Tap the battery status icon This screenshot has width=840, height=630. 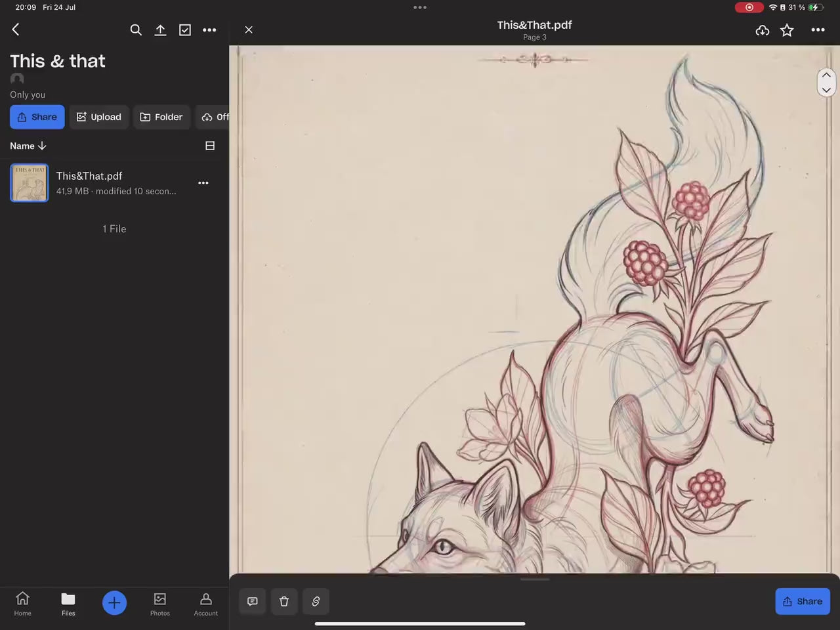click(814, 7)
